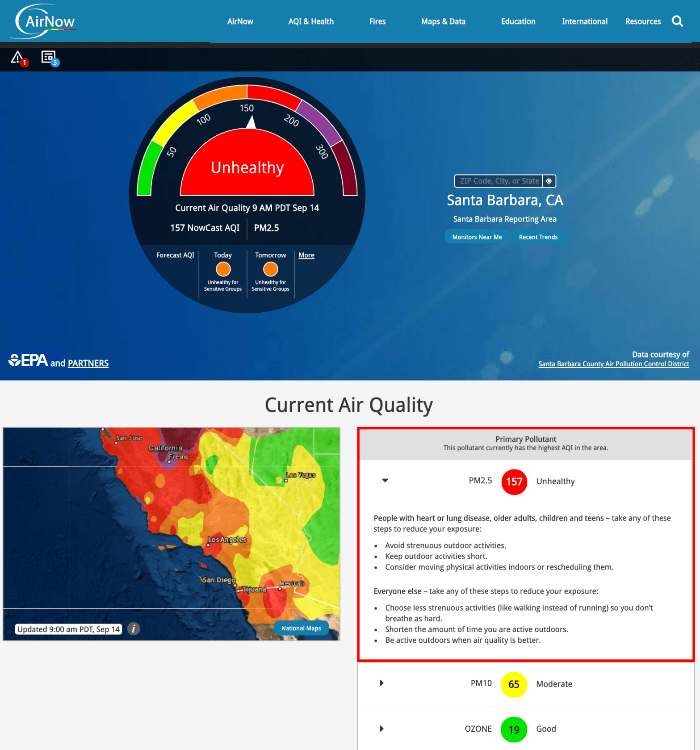This screenshot has width=700, height=750.
Task: Click the AirNow logo
Action: tap(45, 21)
